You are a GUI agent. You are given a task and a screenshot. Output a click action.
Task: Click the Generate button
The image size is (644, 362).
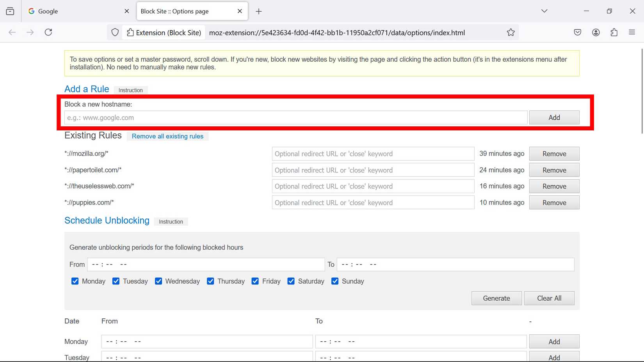[496, 298]
